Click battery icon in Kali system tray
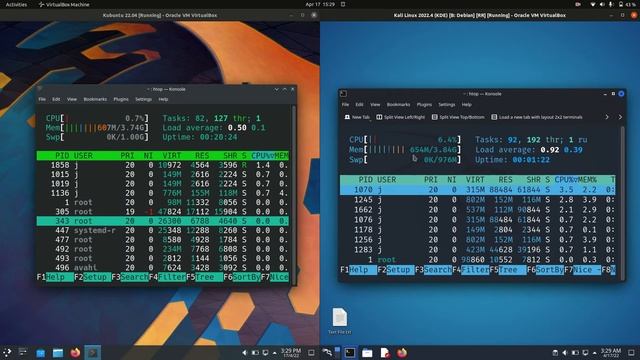Viewport: 640px width, 360px height. pos(575,353)
